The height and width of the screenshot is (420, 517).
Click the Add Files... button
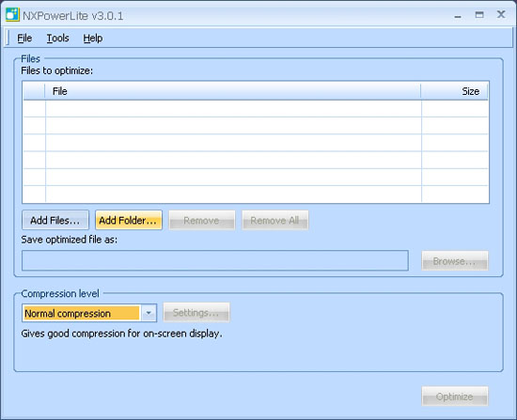click(55, 220)
